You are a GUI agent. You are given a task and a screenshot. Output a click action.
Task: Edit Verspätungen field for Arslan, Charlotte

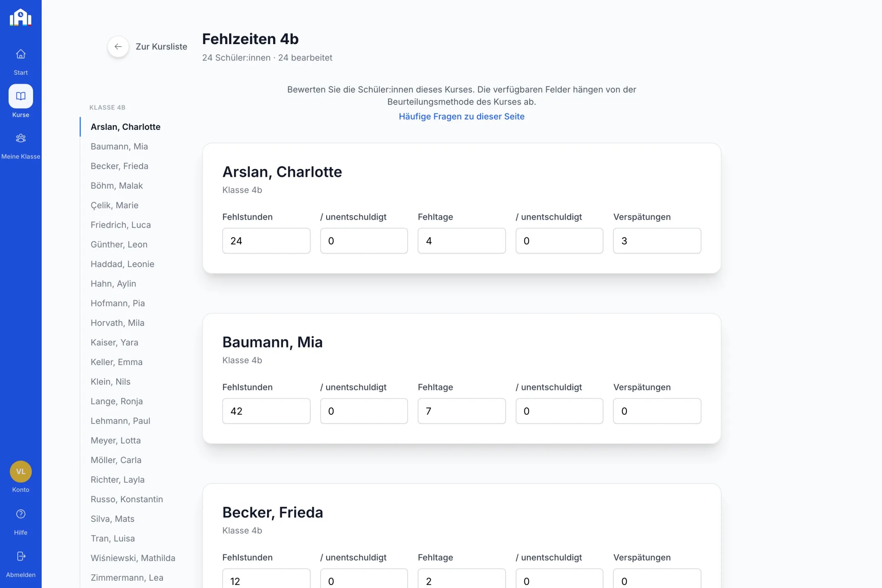coord(657,241)
